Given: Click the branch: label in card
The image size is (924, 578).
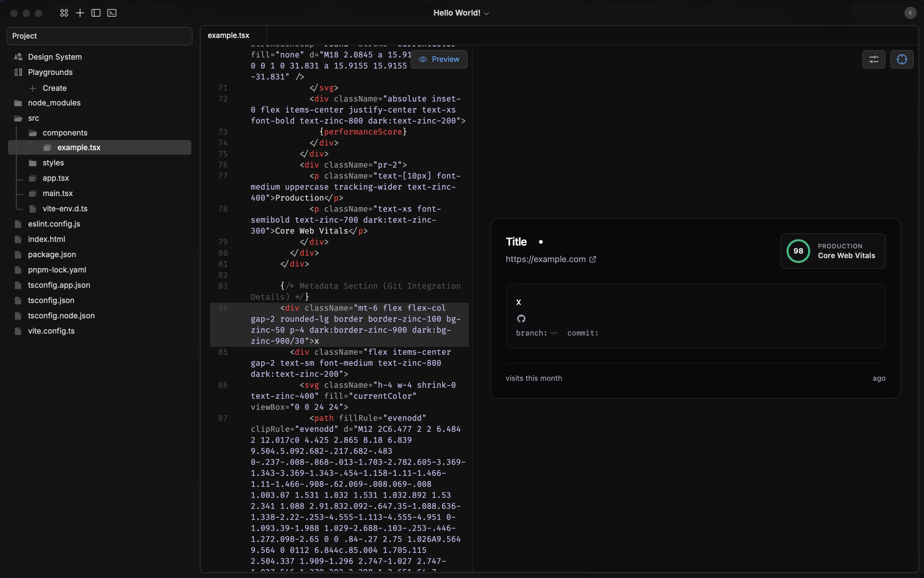Looking at the screenshot, I should coord(531,333).
